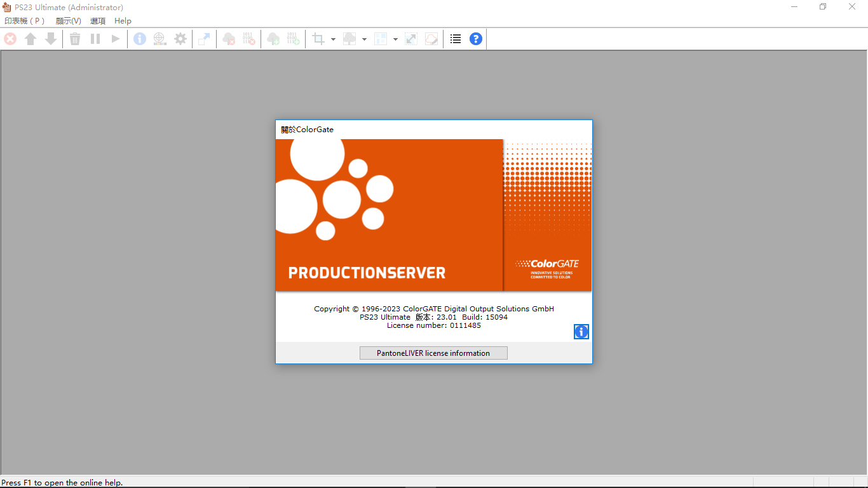Click the gear settings toolbar icon
This screenshot has height=488, width=868.
[x=180, y=39]
